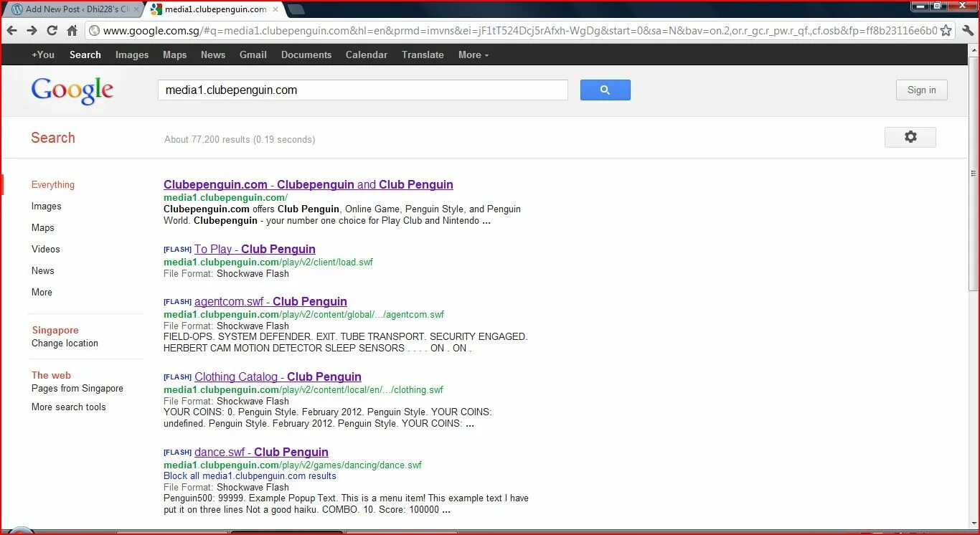Viewport: 980px width, 535px height.
Task: Close the media1.clubepenguin.com tab
Action: click(x=275, y=9)
